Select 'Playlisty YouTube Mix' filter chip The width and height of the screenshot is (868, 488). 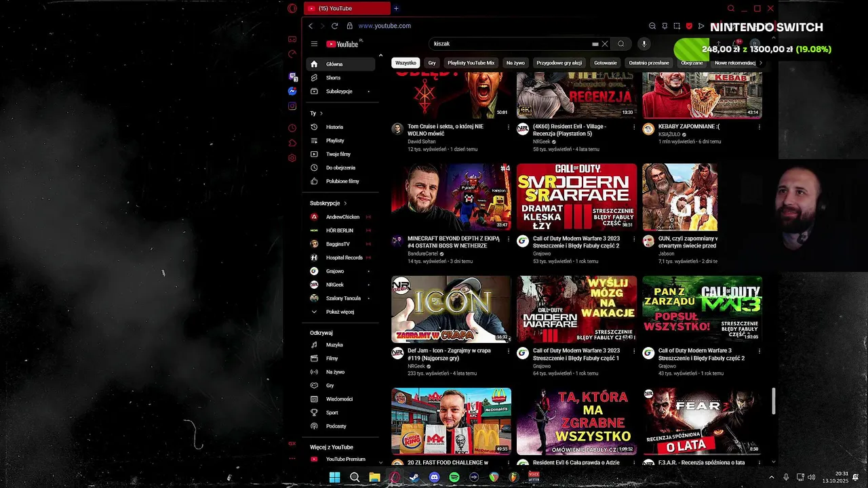click(471, 63)
